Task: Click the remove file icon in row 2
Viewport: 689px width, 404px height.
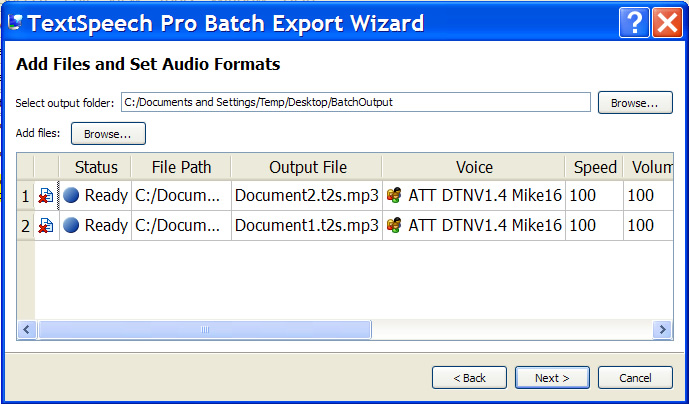Action: point(46,226)
